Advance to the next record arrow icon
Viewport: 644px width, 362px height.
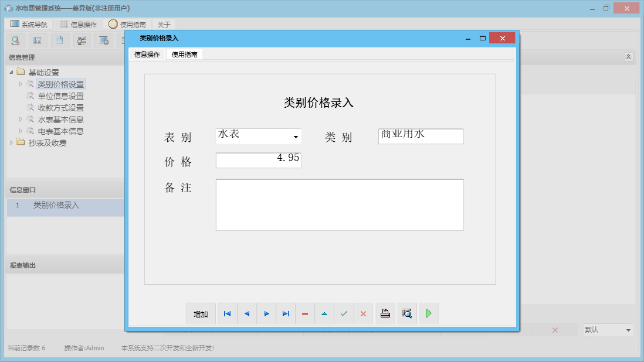(x=266, y=313)
